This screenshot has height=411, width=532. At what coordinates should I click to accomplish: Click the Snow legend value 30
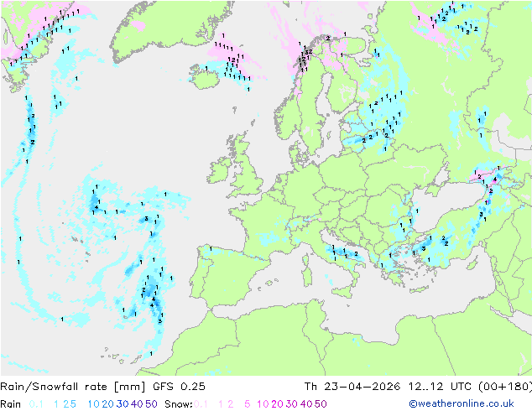292,404
